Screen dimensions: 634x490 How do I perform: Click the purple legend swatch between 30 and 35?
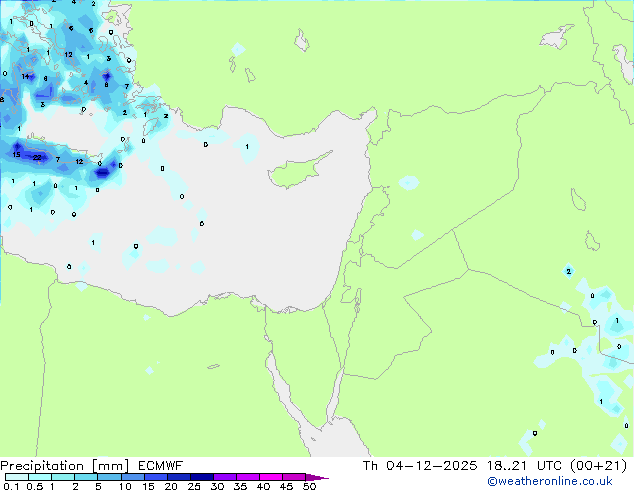[x=225, y=477]
